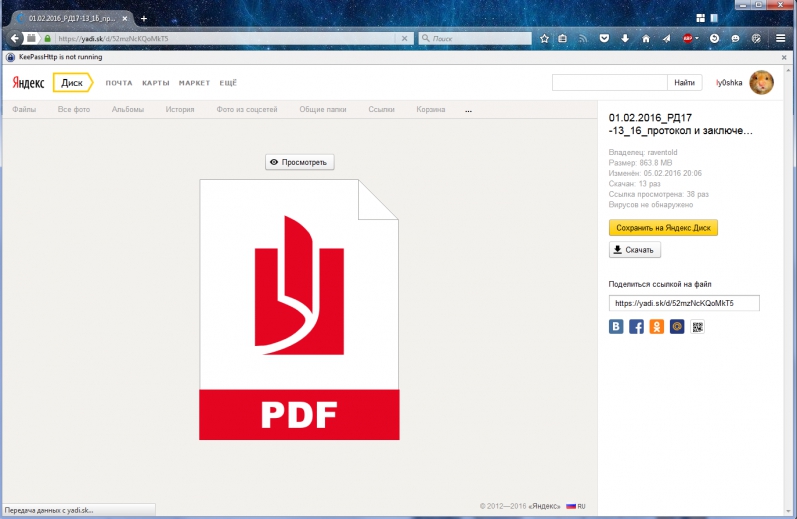Share link via Facebook icon
Screen dimensions: 797x519
637,326
